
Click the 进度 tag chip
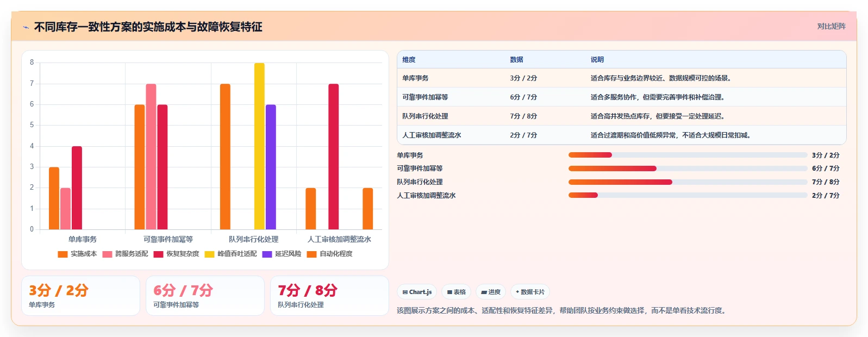point(491,292)
